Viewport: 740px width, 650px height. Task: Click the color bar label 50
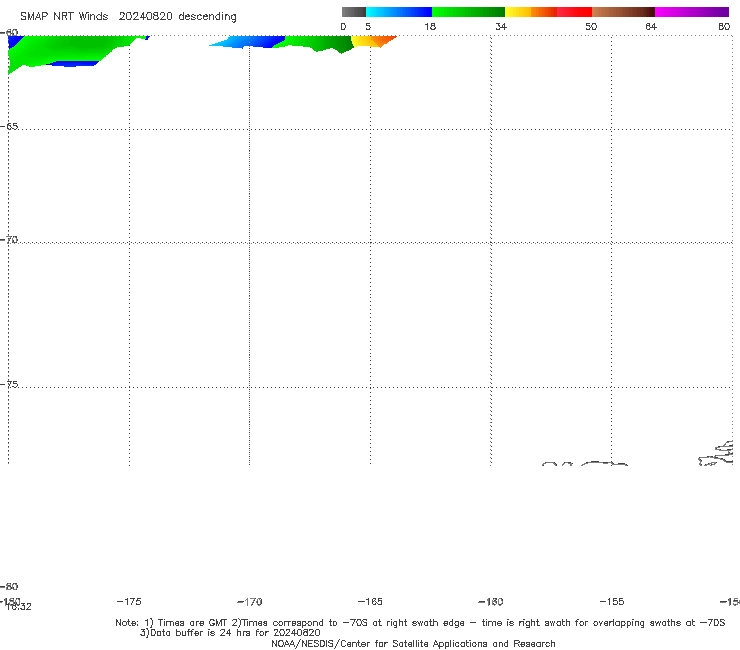(591, 27)
